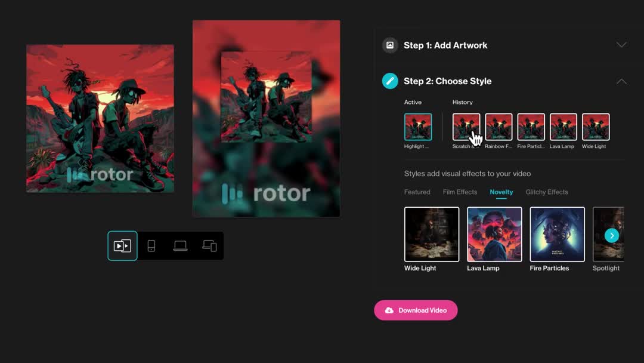Expand the Step 1: Add Artwork section

[x=621, y=45]
